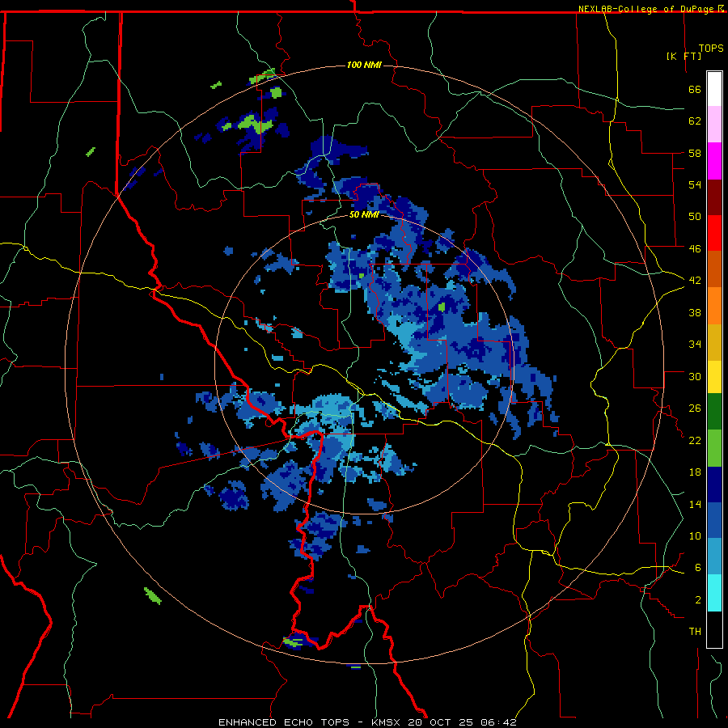Click the K FT units label
The image size is (728, 728).
pos(684,56)
